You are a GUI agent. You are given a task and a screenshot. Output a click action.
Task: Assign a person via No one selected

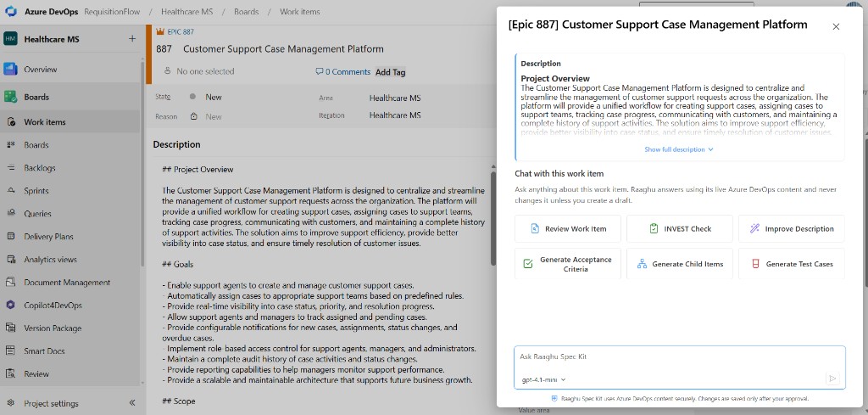coord(199,71)
